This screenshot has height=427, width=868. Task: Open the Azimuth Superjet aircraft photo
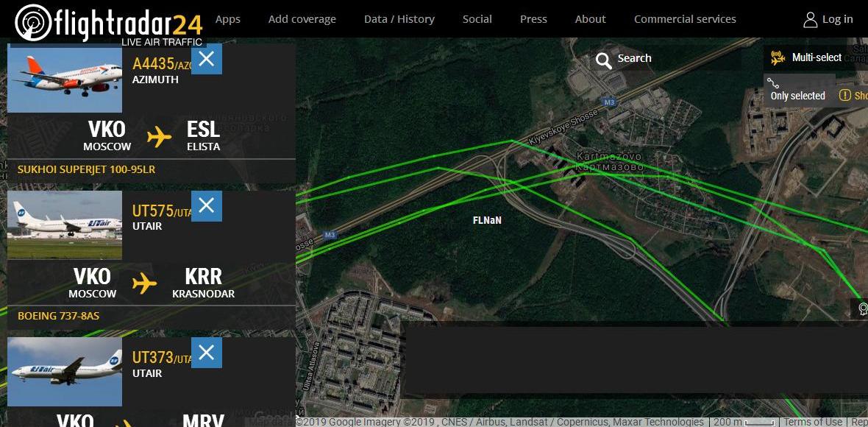pos(65,80)
